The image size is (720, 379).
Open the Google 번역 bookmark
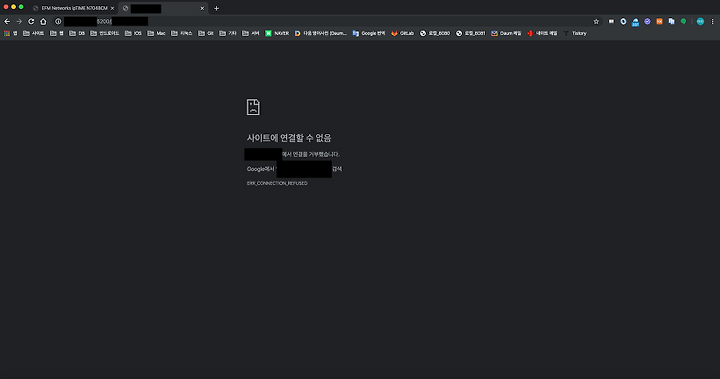tap(369, 33)
